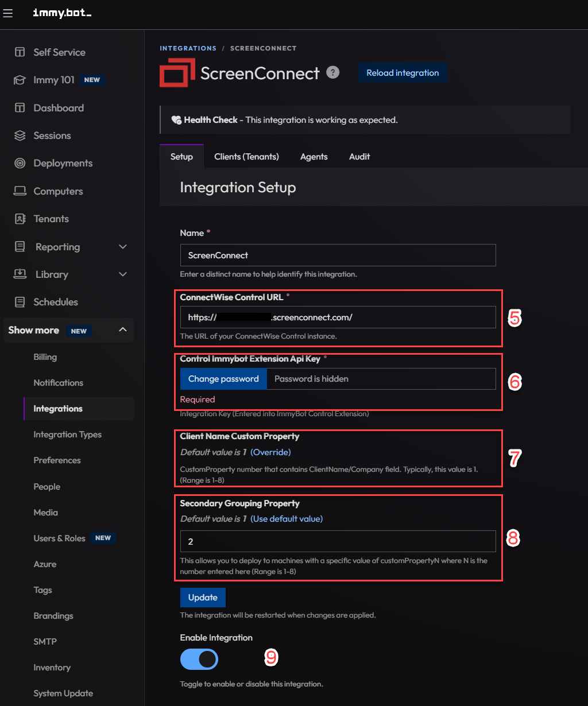The height and width of the screenshot is (706, 588).
Task: Open the Agents tab
Action: point(314,156)
